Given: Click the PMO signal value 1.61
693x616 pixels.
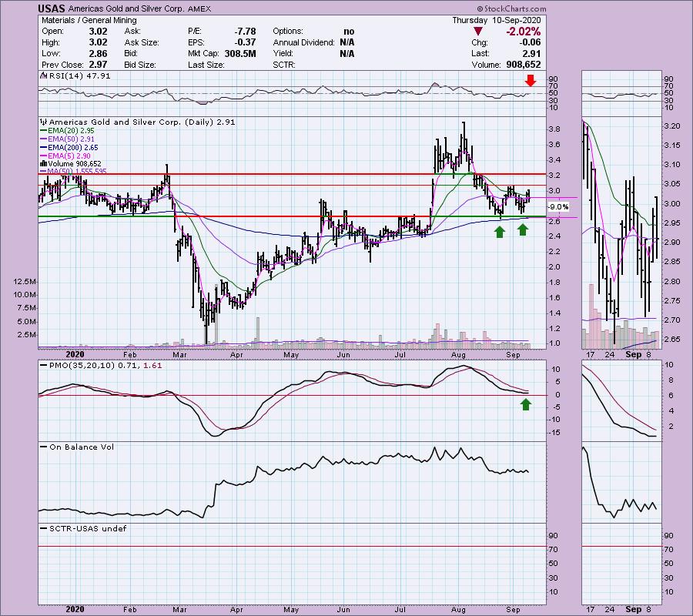Looking at the screenshot, I should (152, 366).
